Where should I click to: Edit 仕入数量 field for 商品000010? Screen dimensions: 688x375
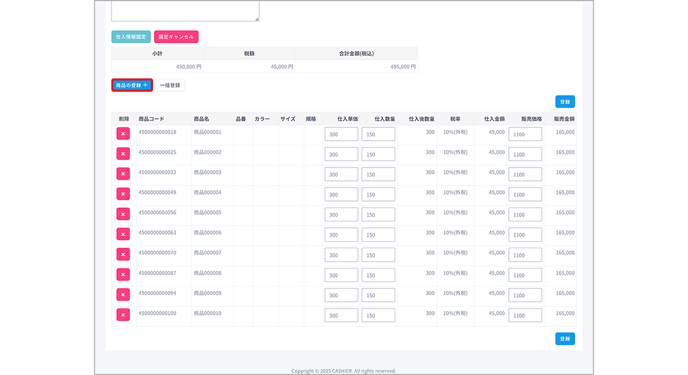pos(378,316)
